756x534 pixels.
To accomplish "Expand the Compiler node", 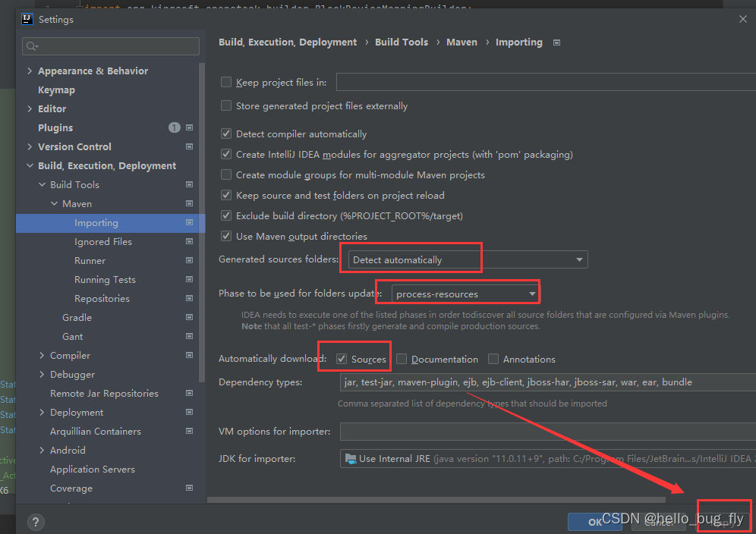I will tap(42, 355).
